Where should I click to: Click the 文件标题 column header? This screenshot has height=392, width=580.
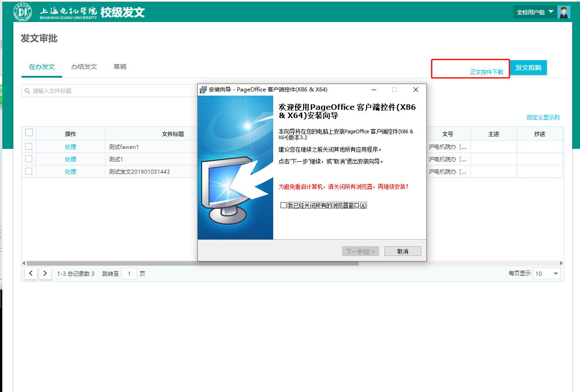coord(173,134)
